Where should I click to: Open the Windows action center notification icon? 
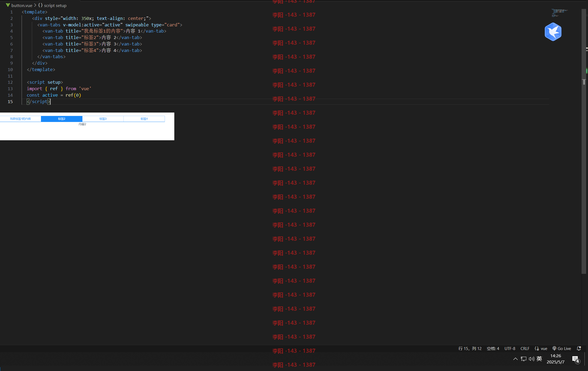[576, 359]
